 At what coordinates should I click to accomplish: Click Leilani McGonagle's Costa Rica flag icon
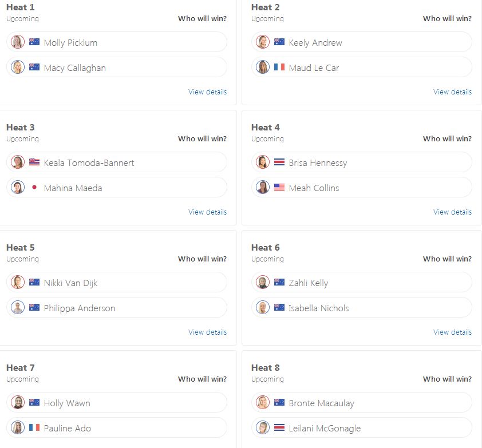coord(279,427)
